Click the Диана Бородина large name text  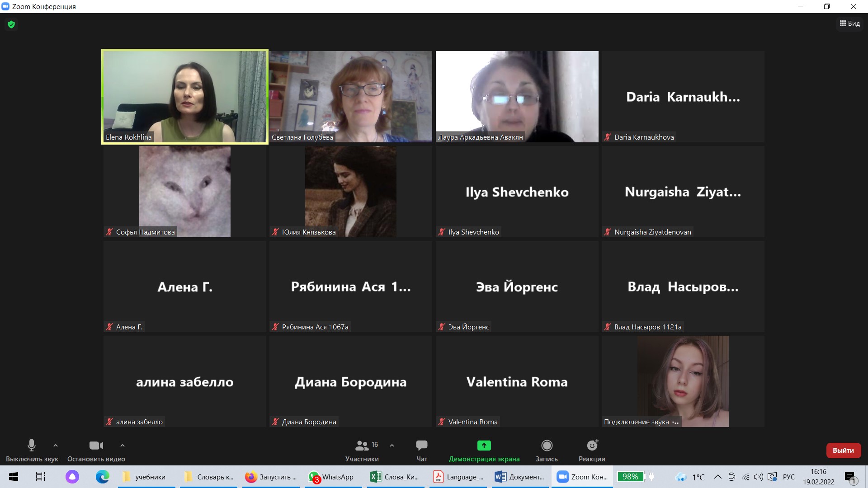point(351,382)
